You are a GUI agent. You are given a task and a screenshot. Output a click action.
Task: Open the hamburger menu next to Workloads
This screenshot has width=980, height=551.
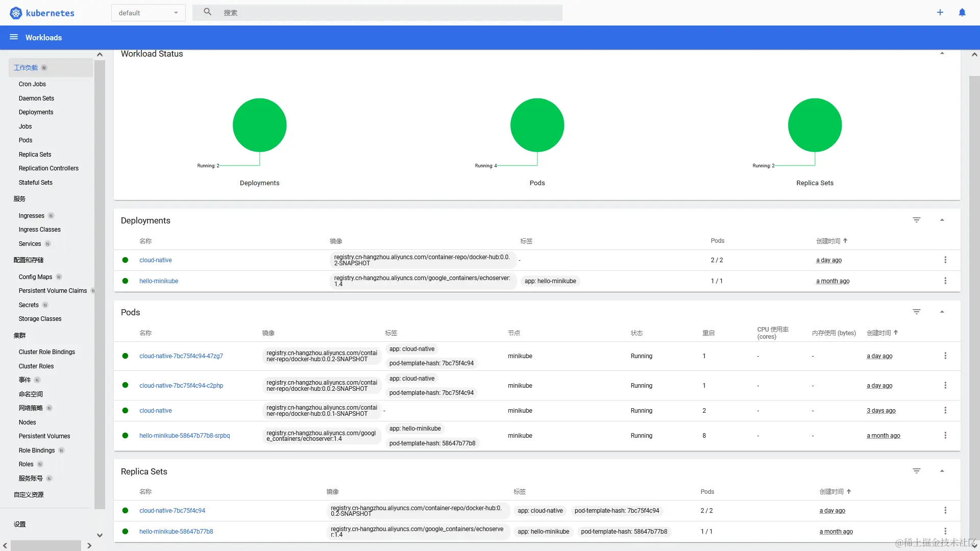point(14,37)
